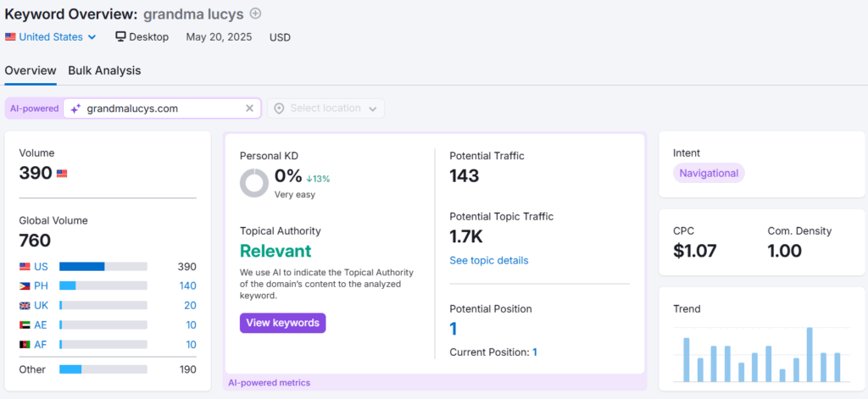This screenshot has width=868, height=399.
Task: Click the Very easy difficulty label
Action: (x=295, y=195)
